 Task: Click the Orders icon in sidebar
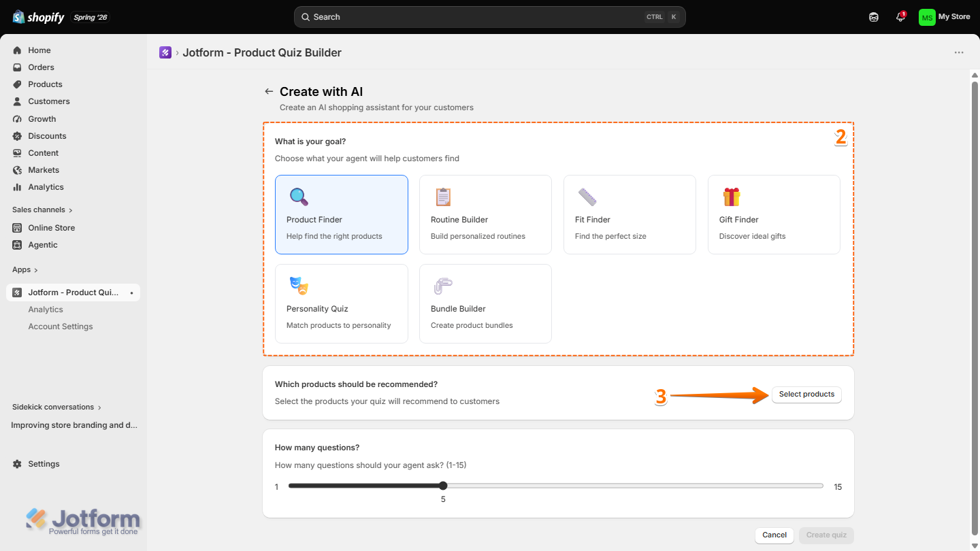point(18,67)
